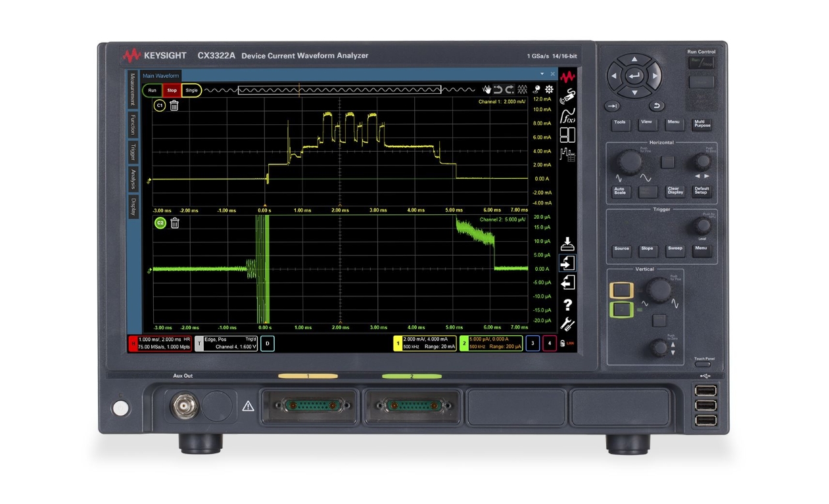Open the Main Waveform window dropdown arrow
The width and height of the screenshot is (829, 504).
[542, 75]
